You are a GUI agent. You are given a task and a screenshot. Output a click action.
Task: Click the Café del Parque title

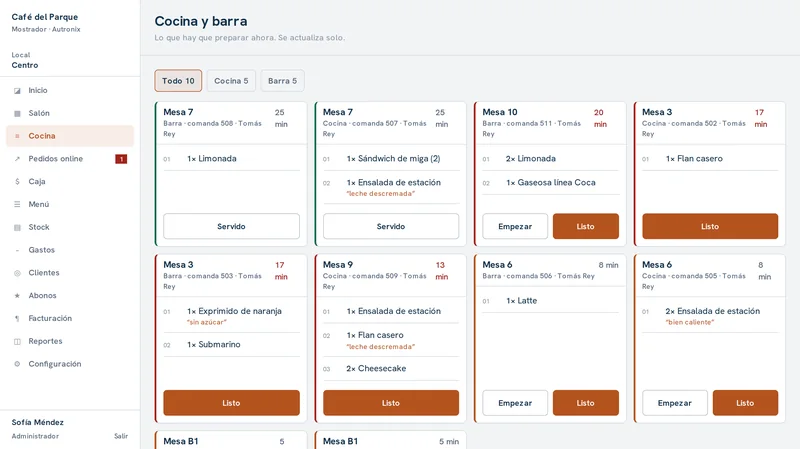pos(45,17)
